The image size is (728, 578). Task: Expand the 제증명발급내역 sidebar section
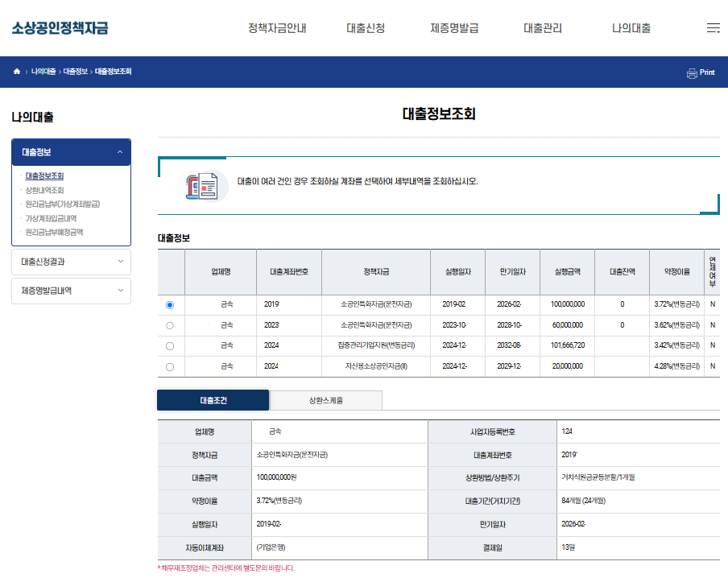(x=71, y=291)
